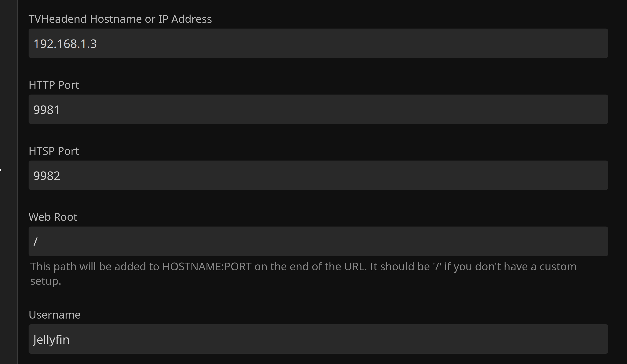Click the 'HTSP Port' label text
Screen dimensions: 627x364
pos(54,151)
